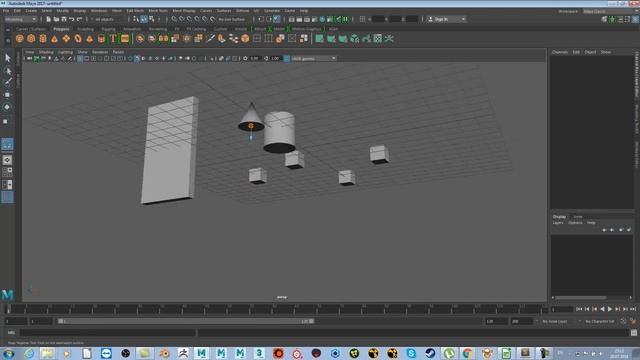Screen dimensions: 640x360
Task: Toggle snap to grids
Action: 174,19
